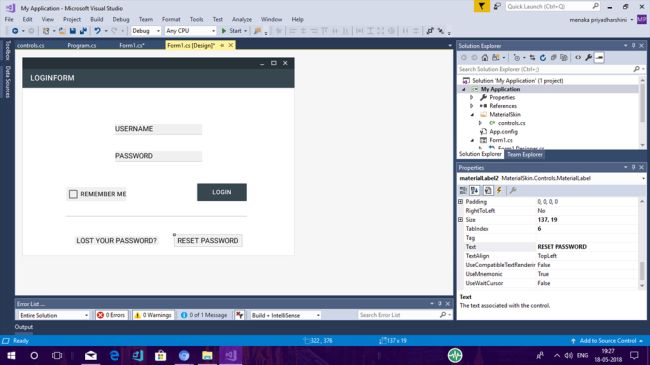Open the Build menu
Image resolution: width=650 pixels, height=365 pixels.
click(x=97, y=19)
